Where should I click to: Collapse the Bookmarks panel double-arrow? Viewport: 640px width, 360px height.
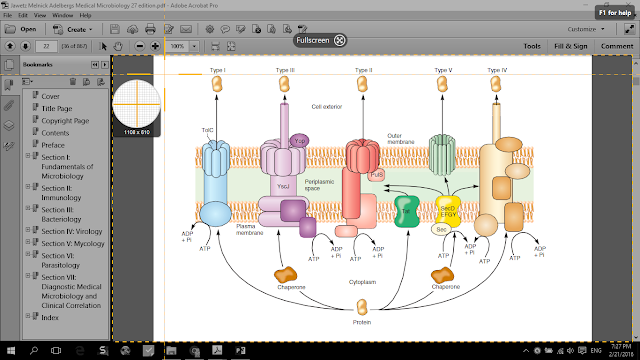(95, 64)
